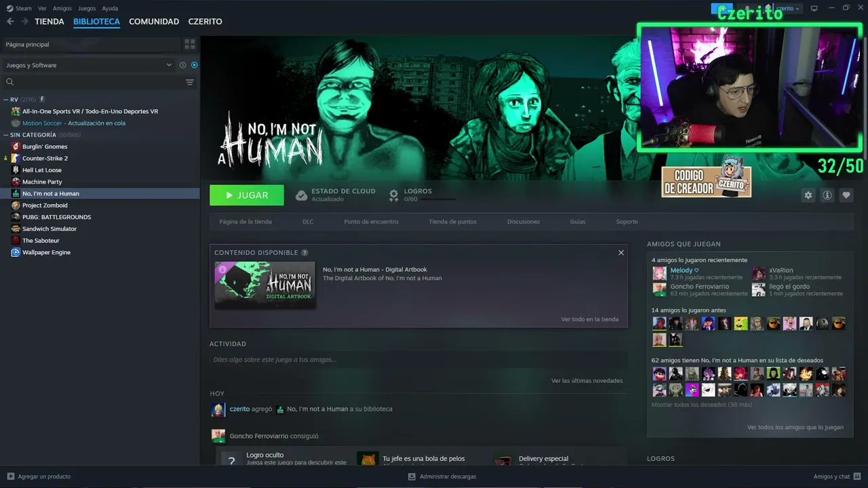Click the green JUGAR button
The height and width of the screenshot is (488, 868).
247,195
